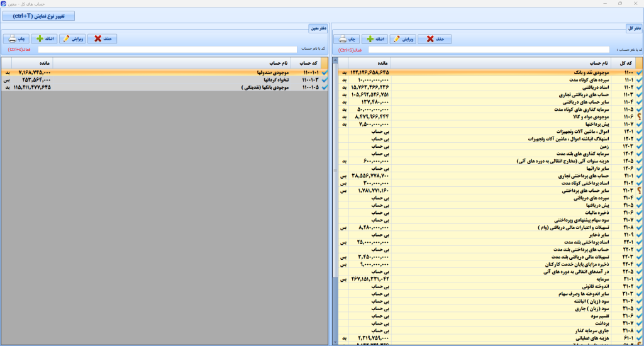Image resolution: width=644 pixels, height=346 pixels.
Task: Select the row زمین
Action: 491,147
